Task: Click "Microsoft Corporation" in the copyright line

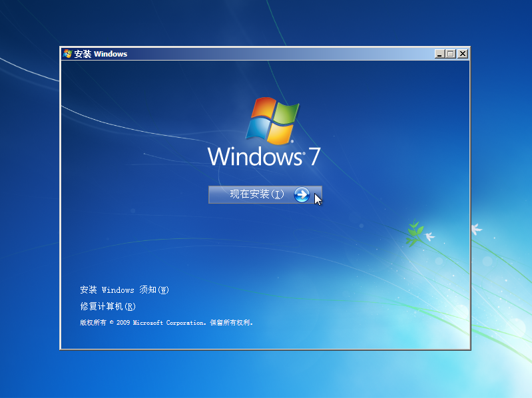Action: [169, 323]
